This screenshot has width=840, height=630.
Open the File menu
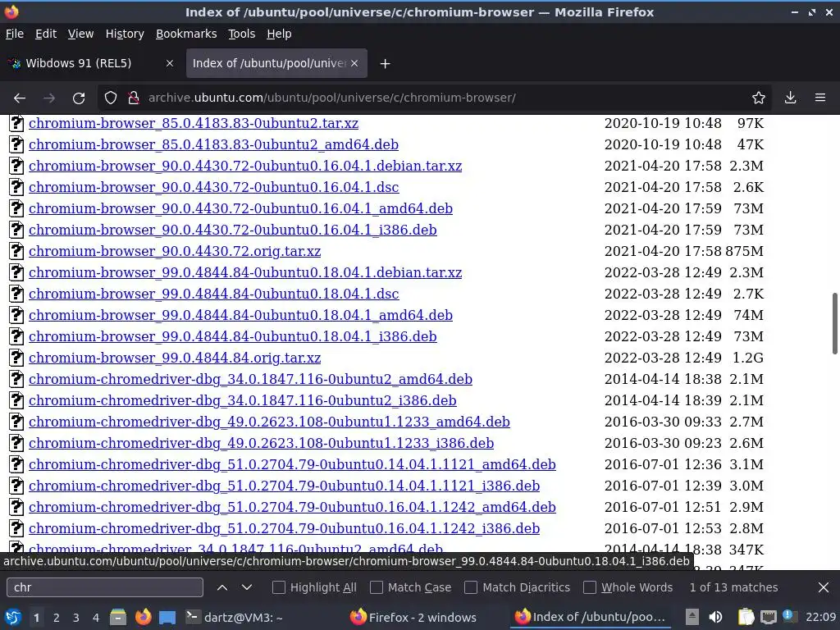(15, 34)
